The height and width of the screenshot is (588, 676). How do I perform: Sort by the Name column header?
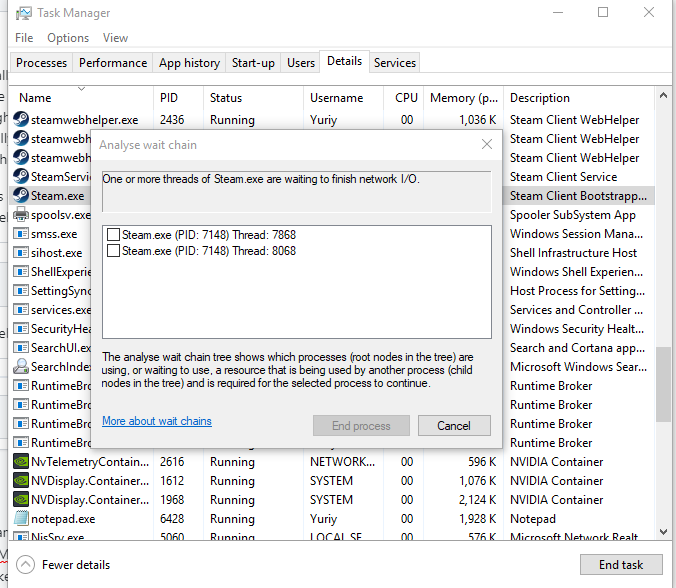(81, 98)
